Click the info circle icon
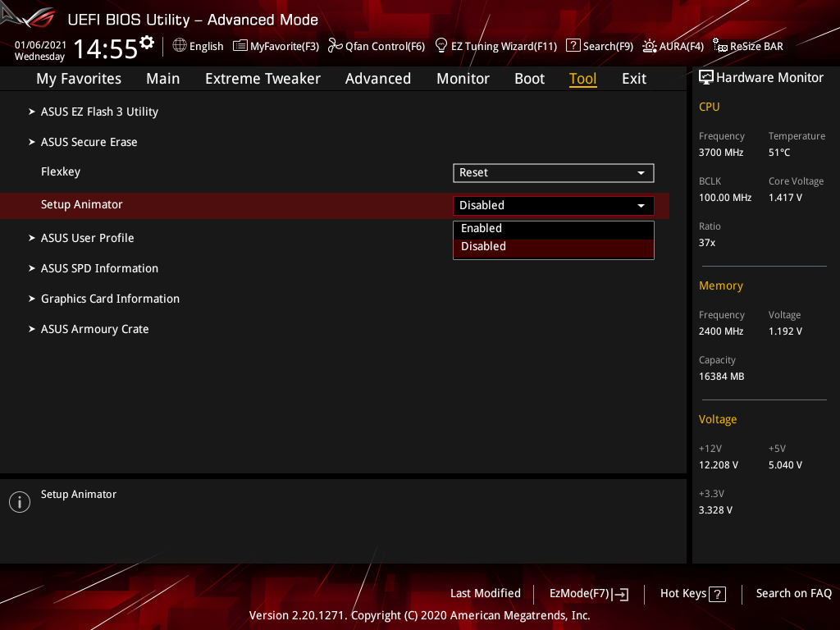Screen dimensions: 840x630 (20, 502)
